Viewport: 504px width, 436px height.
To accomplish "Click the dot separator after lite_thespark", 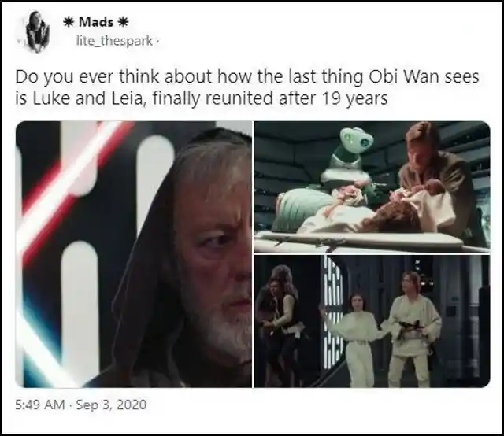I will (157, 41).
